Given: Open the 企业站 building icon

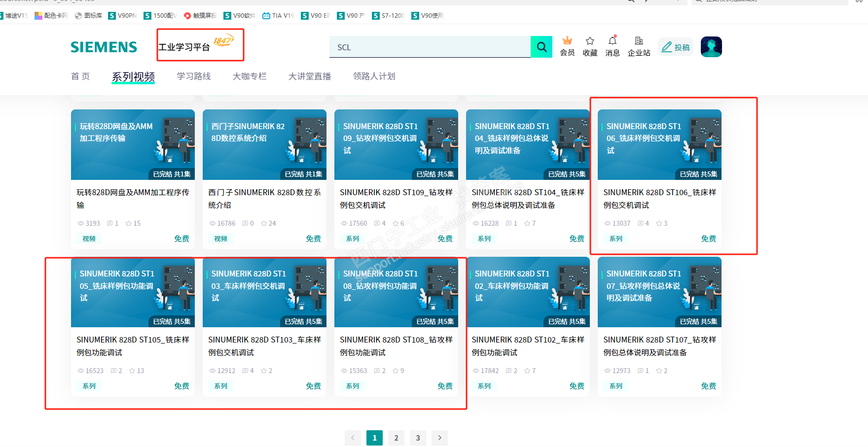Looking at the screenshot, I should pos(639,46).
